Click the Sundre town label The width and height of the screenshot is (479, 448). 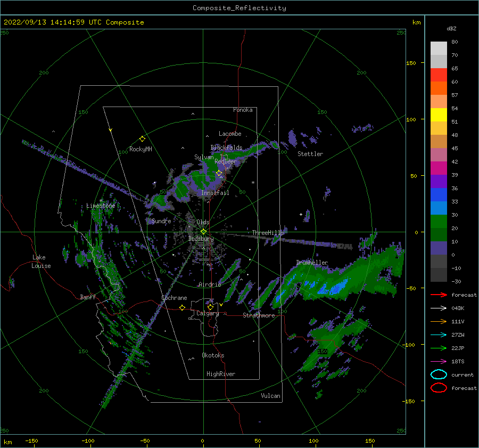pyautogui.click(x=161, y=221)
